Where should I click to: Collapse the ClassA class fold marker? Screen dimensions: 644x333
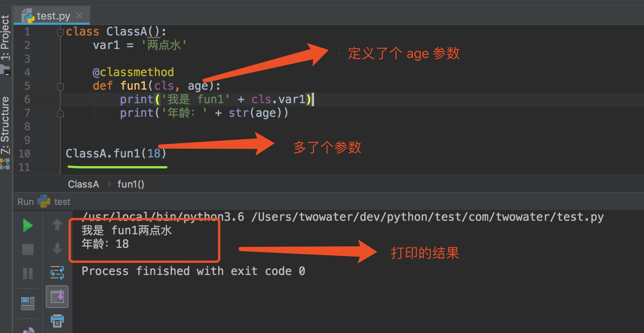pyautogui.click(x=60, y=32)
